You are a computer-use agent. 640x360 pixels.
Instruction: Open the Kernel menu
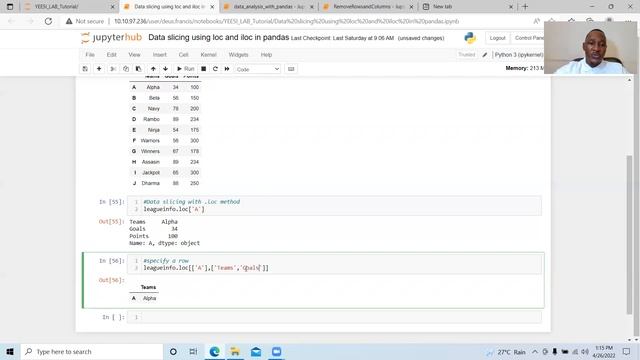point(208,55)
